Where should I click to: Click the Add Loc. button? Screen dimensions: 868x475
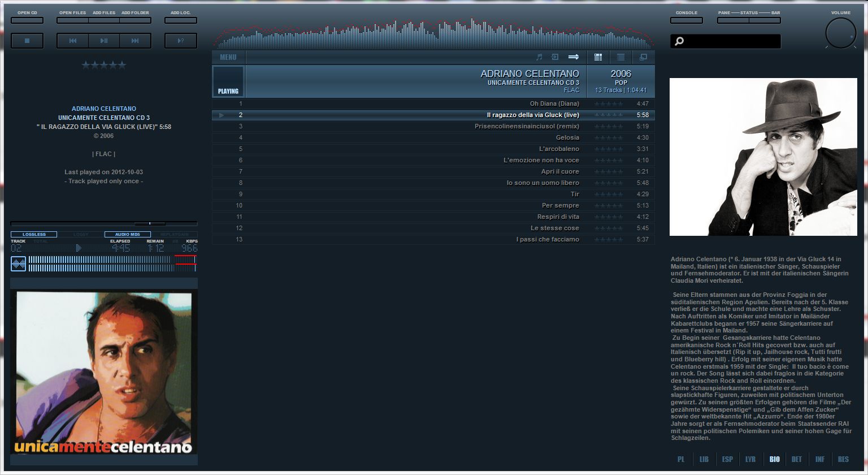(x=181, y=20)
